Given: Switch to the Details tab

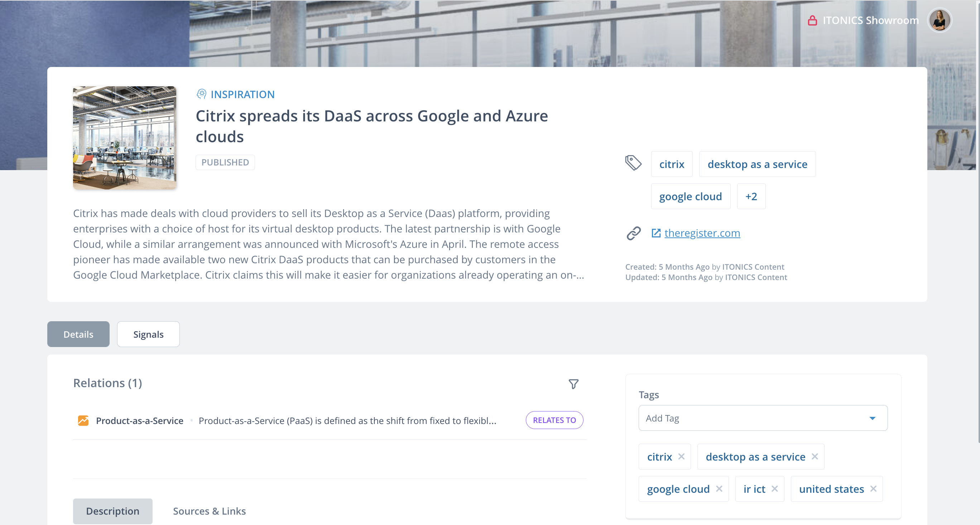Looking at the screenshot, I should pyautogui.click(x=78, y=334).
